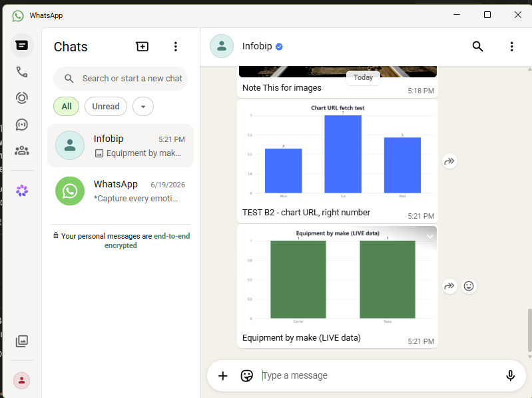Viewport: 532px width, 398px height.
Task: Forward the TEST B2 chart message
Action: point(449,161)
